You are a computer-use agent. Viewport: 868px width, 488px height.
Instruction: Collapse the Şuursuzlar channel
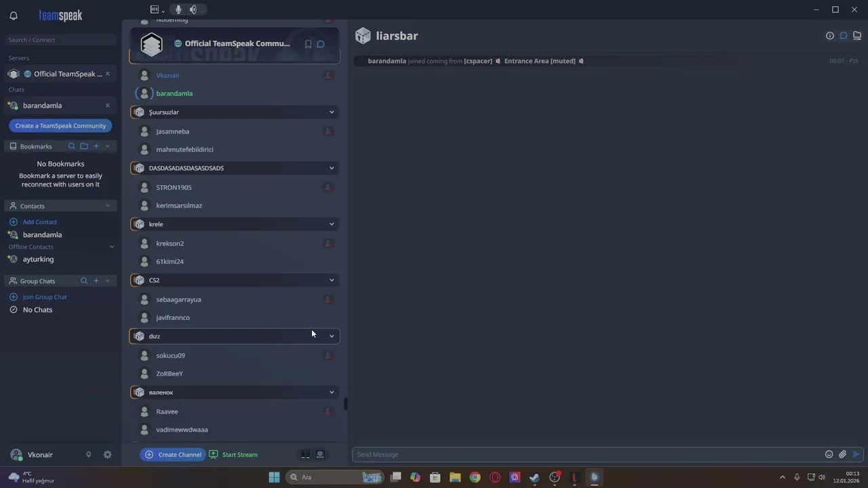[332, 112]
